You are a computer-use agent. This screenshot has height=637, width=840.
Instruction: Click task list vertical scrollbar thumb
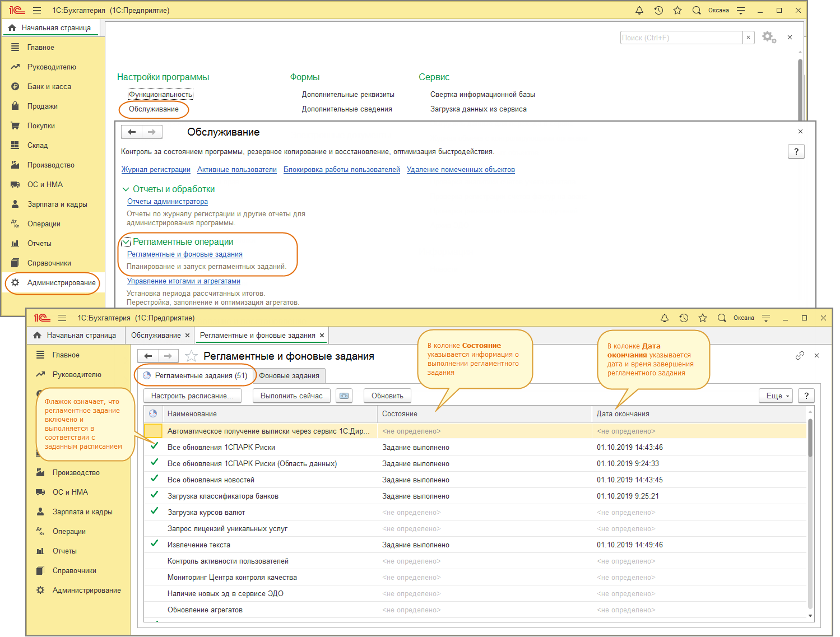810,438
